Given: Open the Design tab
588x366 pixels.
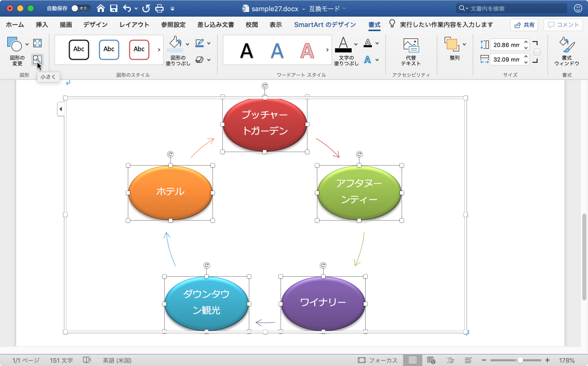Looking at the screenshot, I should pyautogui.click(x=96, y=25).
